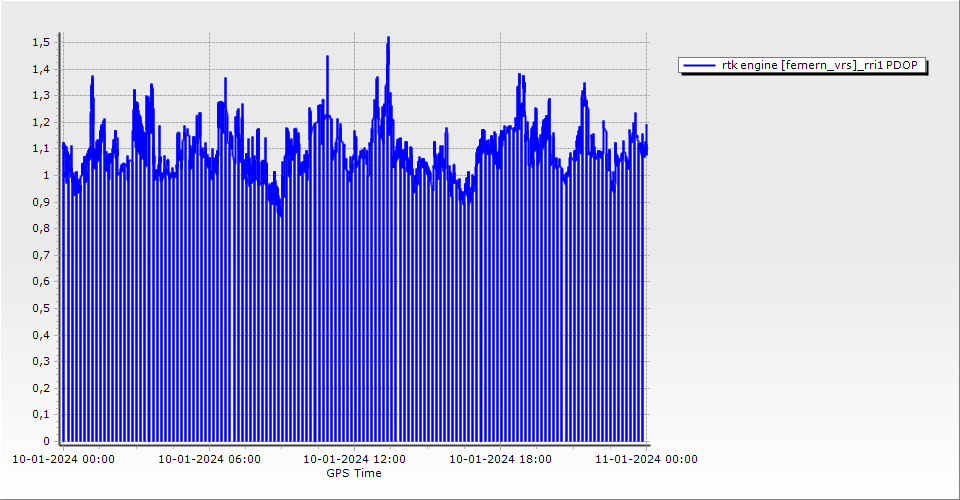Click the 0,3 value on vertical axis
This screenshot has width=960, height=500.
tap(40, 361)
